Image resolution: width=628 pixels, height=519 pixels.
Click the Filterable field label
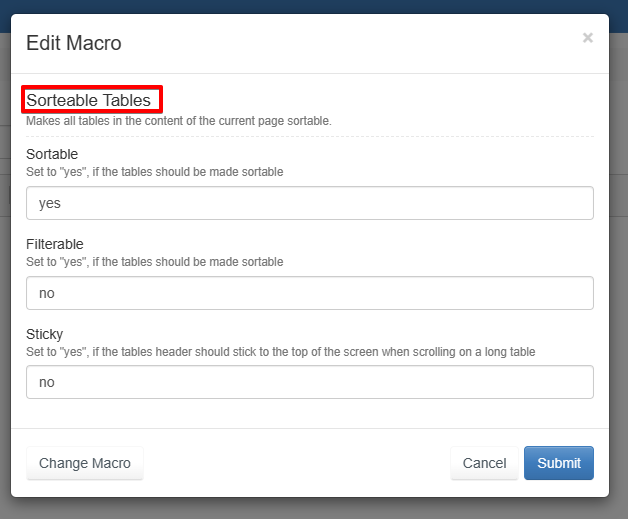(x=55, y=244)
